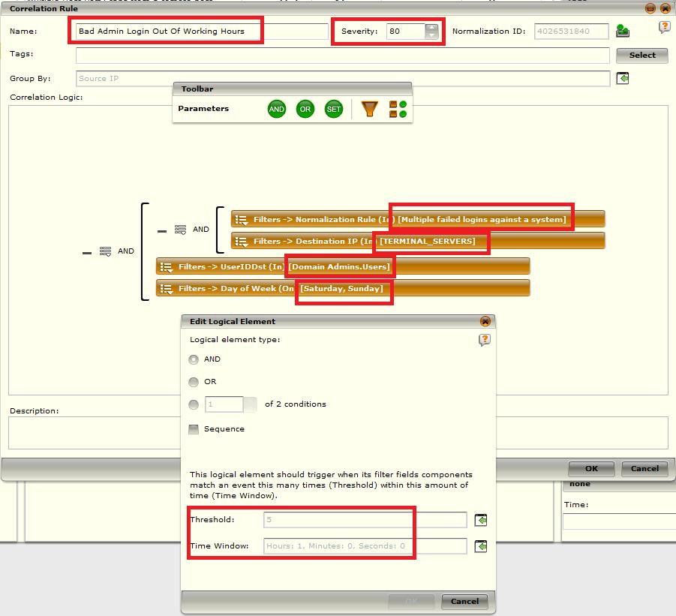This screenshot has height=616, width=676.
Task: Open the Normalization ID lookup icon
Action: [623, 31]
